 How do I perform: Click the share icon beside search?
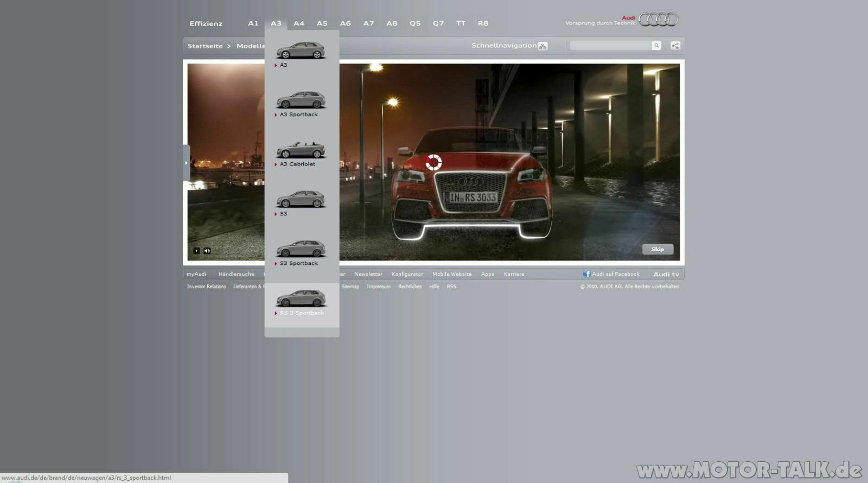point(675,46)
